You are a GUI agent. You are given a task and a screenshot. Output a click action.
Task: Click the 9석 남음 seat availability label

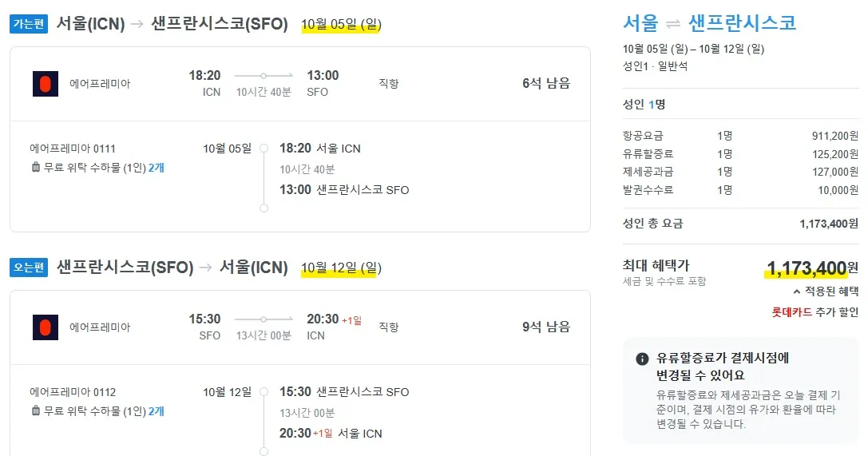click(546, 327)
